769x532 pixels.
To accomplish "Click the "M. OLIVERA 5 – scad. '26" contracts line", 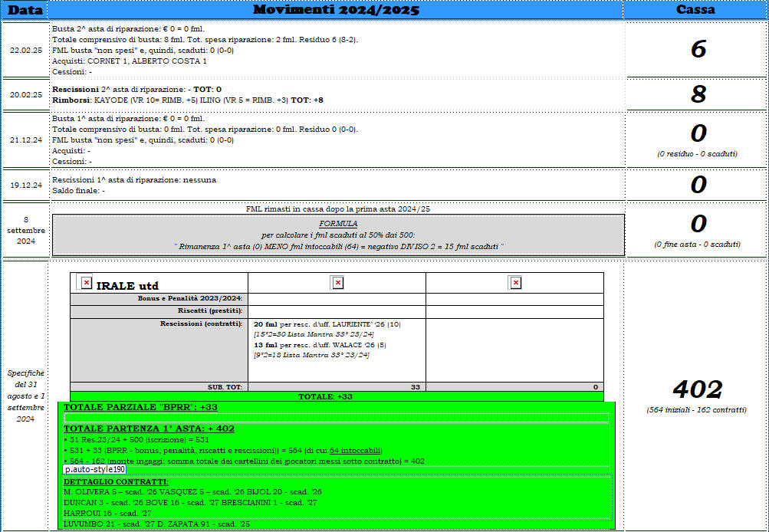I will click(192, 492).
